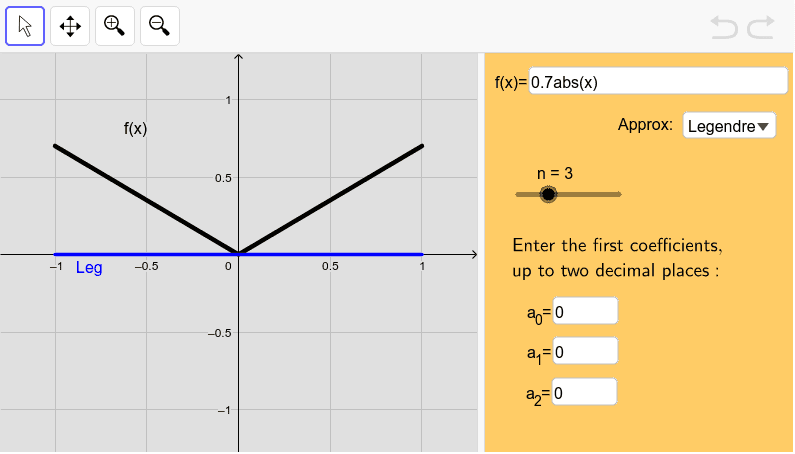Redo the last undone action
This screenshot has height=454, width=795.
(761, 27)
